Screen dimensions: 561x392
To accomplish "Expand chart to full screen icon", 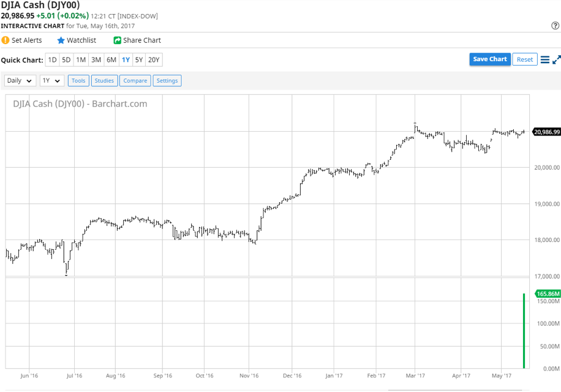I will (x=556, y=60).
